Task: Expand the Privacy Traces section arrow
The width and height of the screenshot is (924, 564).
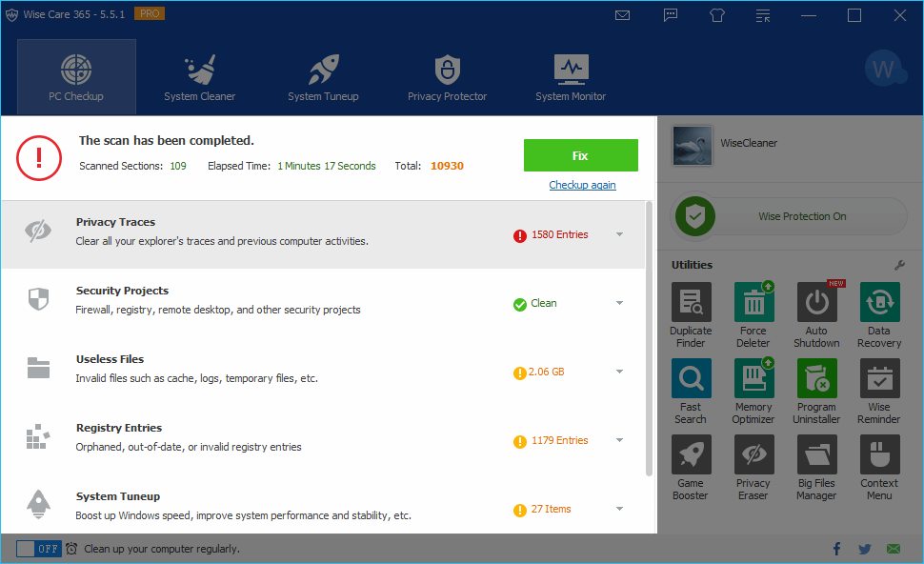Action: pos(619,234)
